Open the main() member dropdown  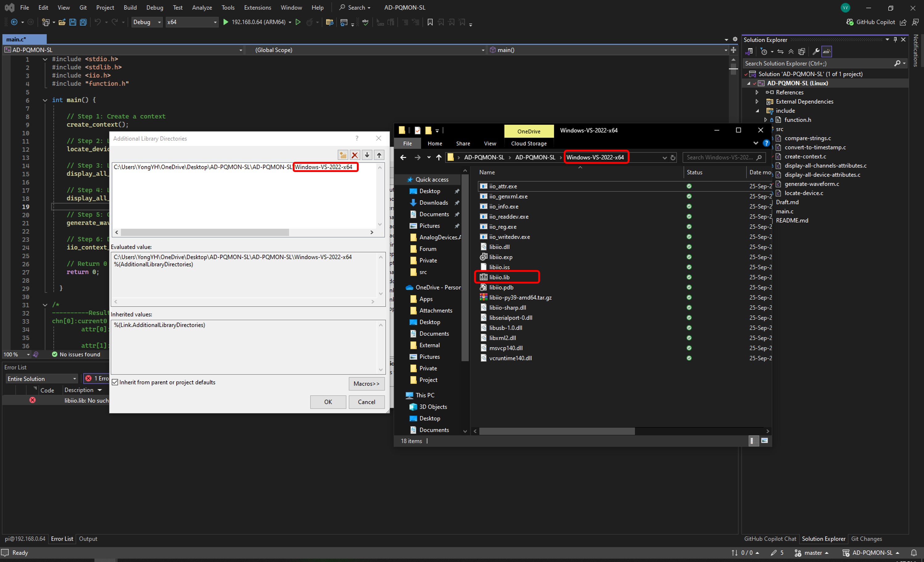click(608, 50)
